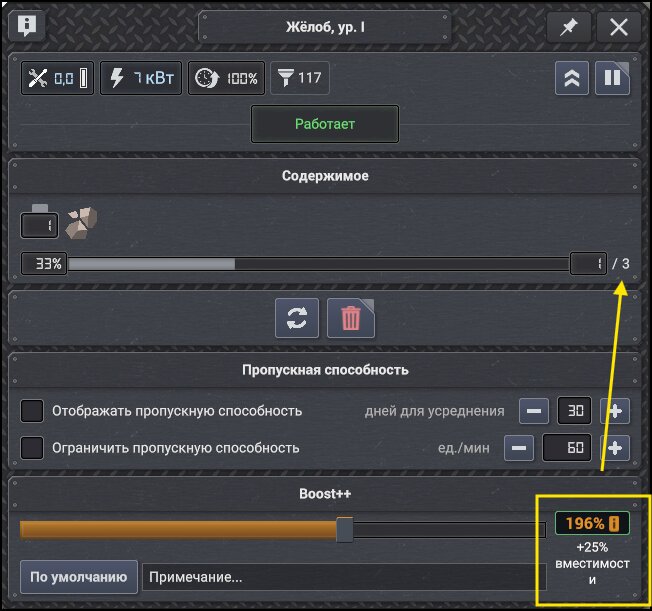The height and width of the screenshot is (611, 652).
Task: Decrease averaging days with minus button
Action: (x=534, y=411)
